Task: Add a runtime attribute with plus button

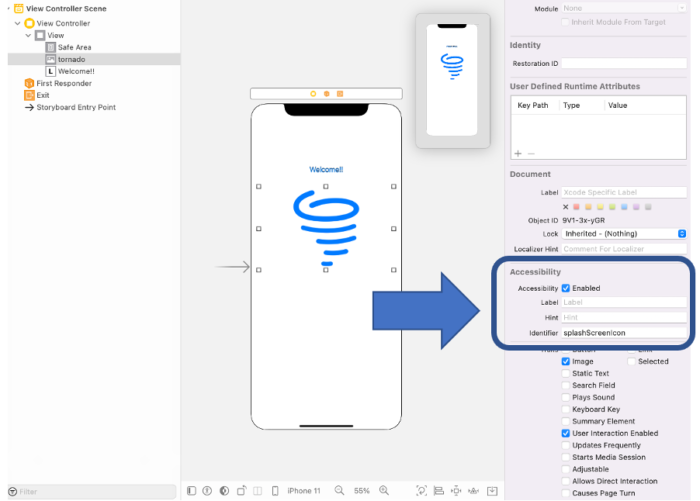Action: click(518, 153)
